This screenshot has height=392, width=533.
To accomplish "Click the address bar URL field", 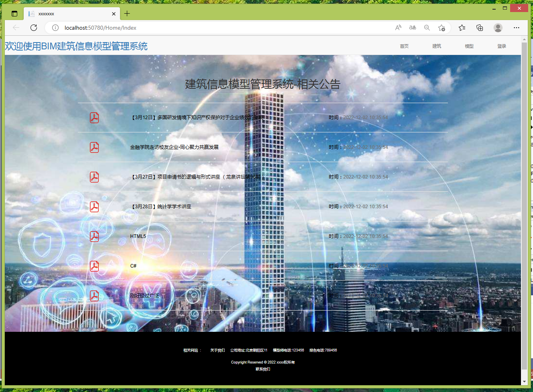I will pyautogui.click(x=225, y=28).
